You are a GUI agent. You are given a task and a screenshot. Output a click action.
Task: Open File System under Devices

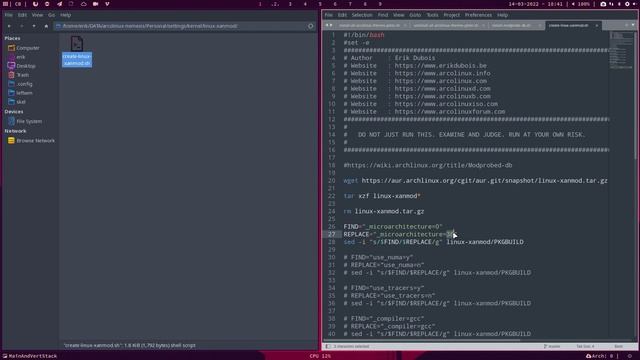[x=29, y=121]
